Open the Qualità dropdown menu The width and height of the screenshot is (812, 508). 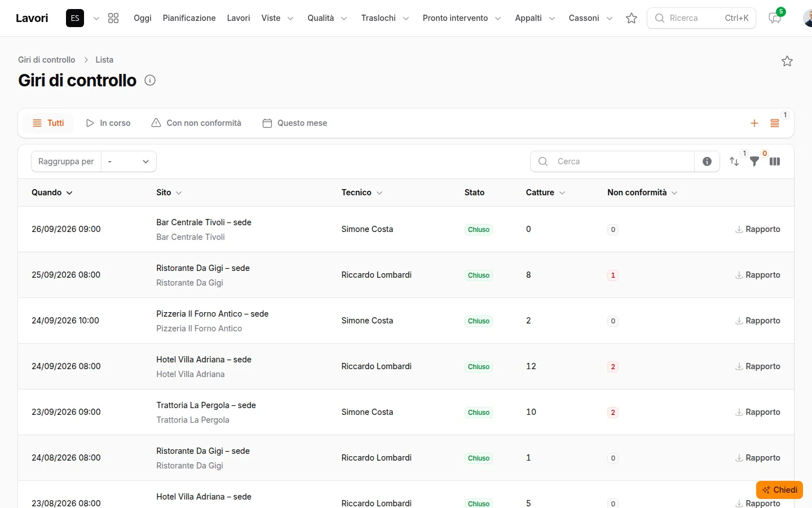pyautogui.click(x=327, y=18)
